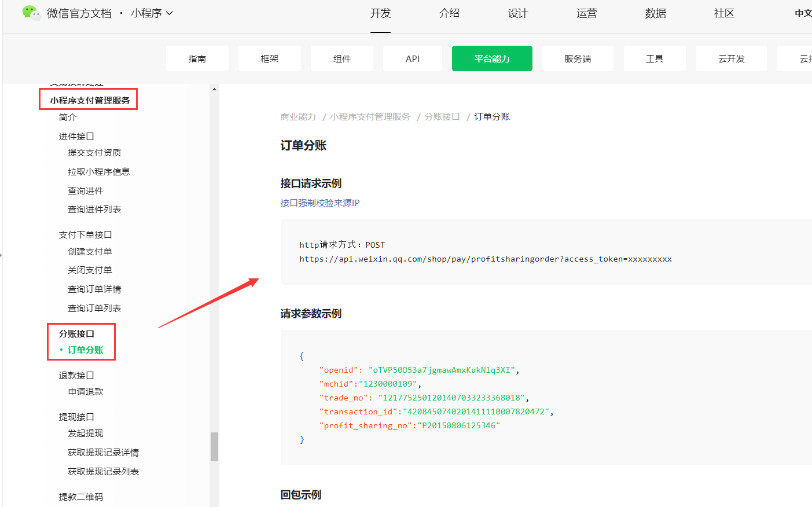Switch to the 介绍 top tab
Image resolution: width=812 pixels, height=507 pixels.
[449, 13]
